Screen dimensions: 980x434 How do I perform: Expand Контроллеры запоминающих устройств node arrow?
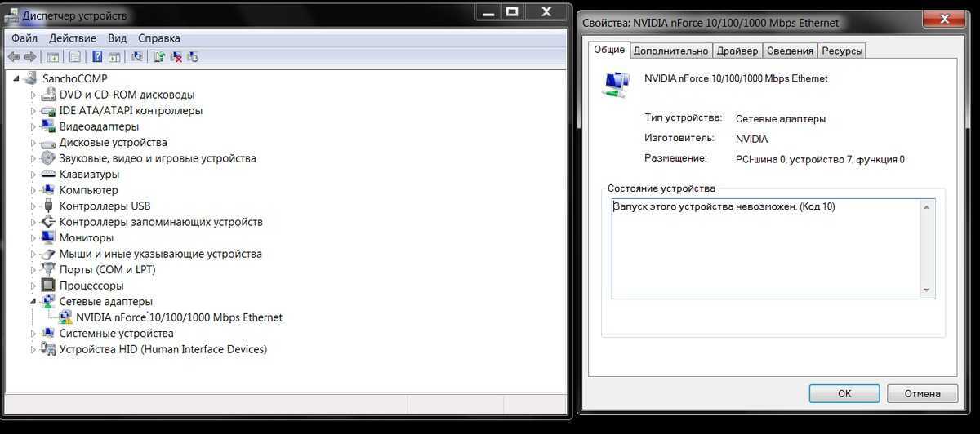tap(33, 222)
